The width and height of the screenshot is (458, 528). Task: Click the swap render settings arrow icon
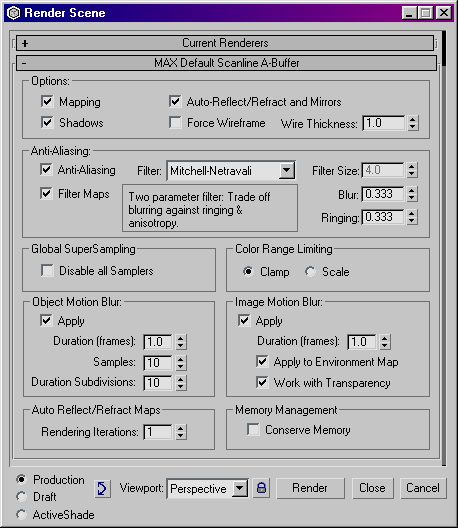102,488
